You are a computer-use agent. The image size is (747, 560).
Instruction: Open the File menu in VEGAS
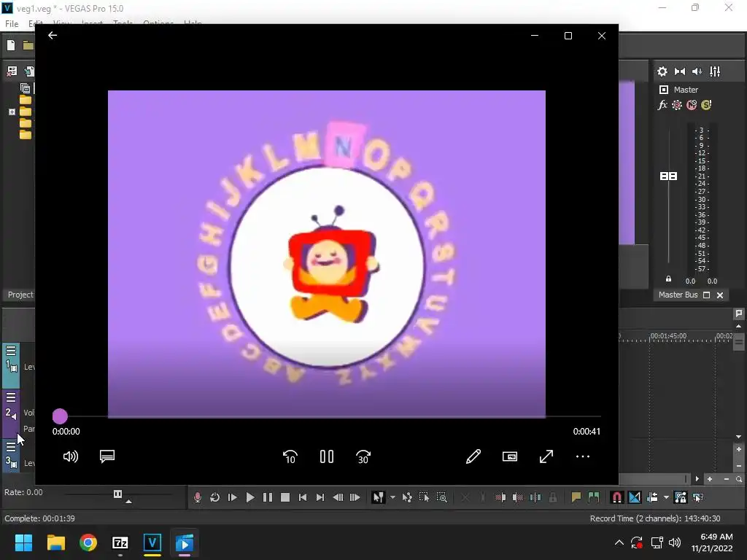[x=12, y=23]
